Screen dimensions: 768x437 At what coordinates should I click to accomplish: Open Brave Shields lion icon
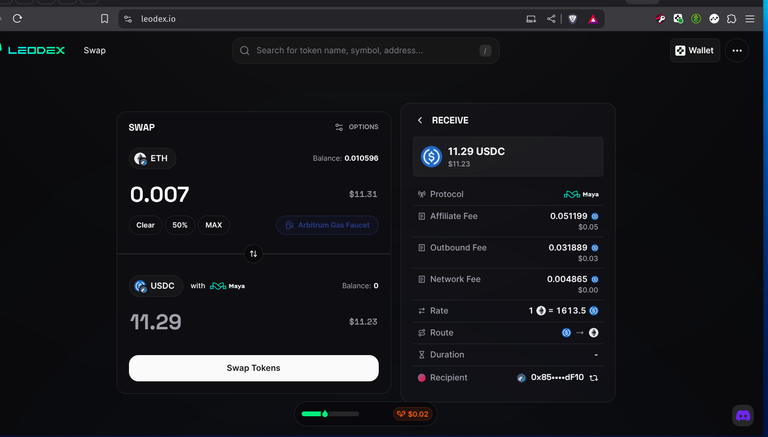coord(573,19)
